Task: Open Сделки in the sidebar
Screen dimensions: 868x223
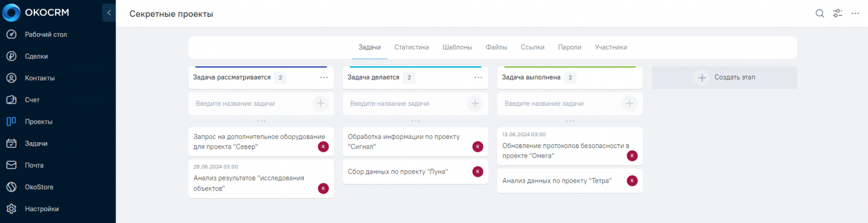Action: click(x=36, y=56)
